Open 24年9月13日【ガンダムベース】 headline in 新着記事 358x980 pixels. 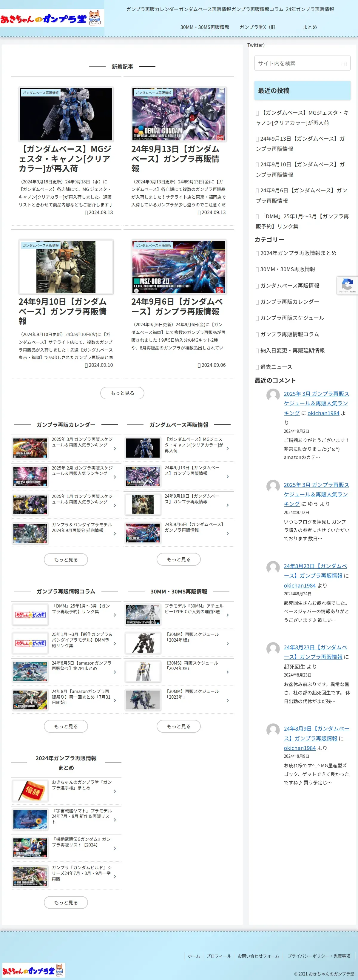175,159
